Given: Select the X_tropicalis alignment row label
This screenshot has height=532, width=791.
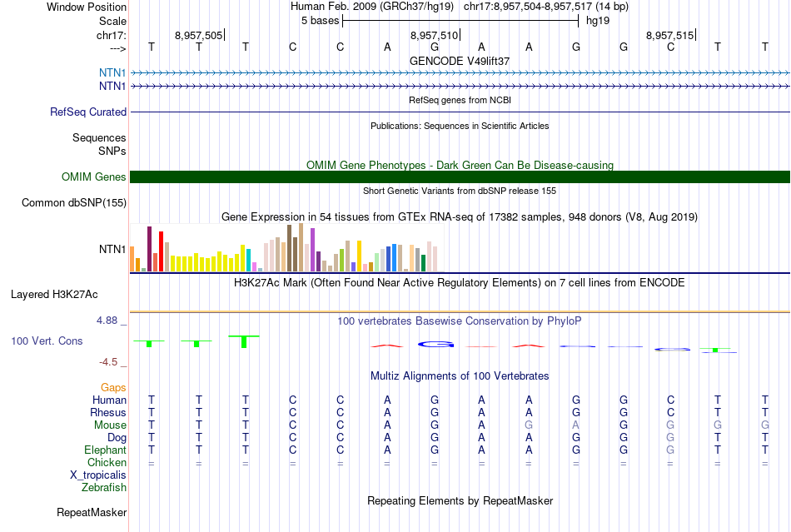Looking at the screenshot, I should [98, 475].
